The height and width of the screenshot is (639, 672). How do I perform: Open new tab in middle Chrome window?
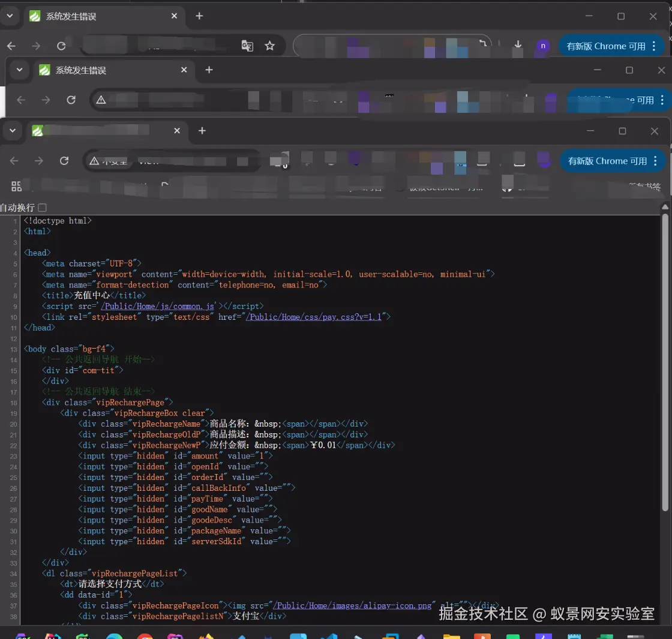point(209,70)
